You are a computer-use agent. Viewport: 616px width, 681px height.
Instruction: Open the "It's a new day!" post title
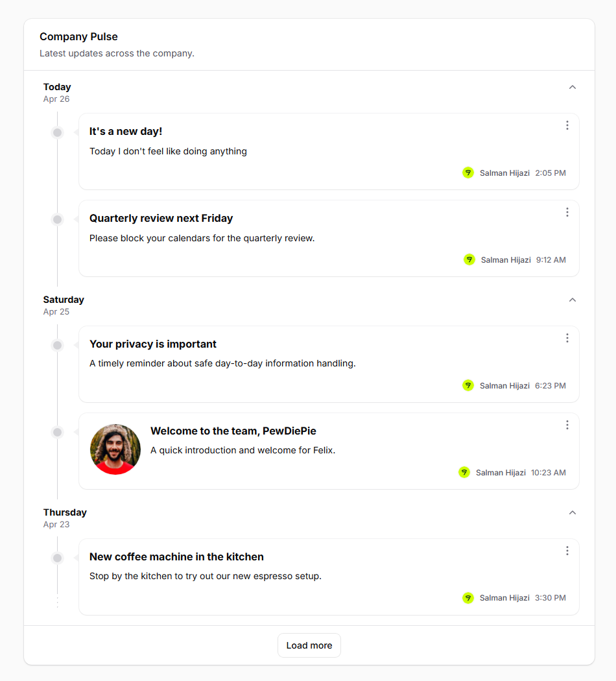(126, 131)
